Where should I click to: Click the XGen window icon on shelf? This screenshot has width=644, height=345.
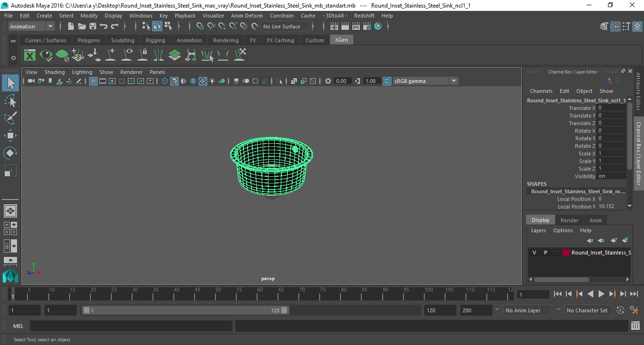click(x=30, y=55)
